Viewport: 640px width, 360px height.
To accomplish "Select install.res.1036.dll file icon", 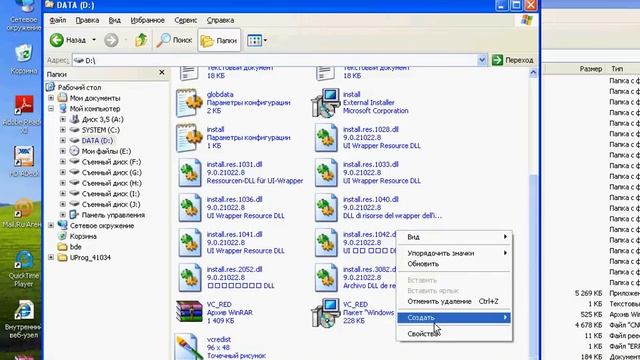I will tap(190, 208).
